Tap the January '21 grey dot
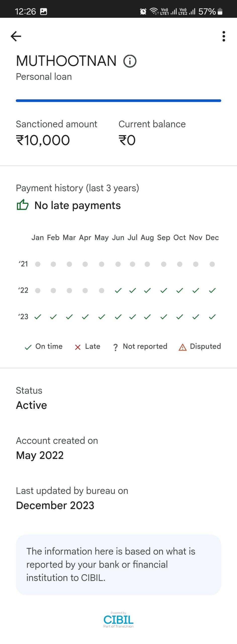Viewport: 237px width, 644px height. point(38,264)
